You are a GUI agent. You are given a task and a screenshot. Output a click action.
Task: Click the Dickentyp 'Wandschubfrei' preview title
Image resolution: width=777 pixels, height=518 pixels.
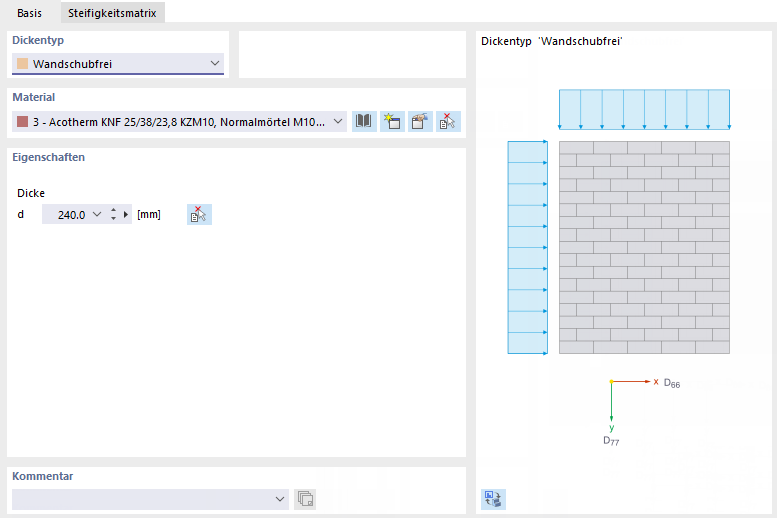(552, 41)
